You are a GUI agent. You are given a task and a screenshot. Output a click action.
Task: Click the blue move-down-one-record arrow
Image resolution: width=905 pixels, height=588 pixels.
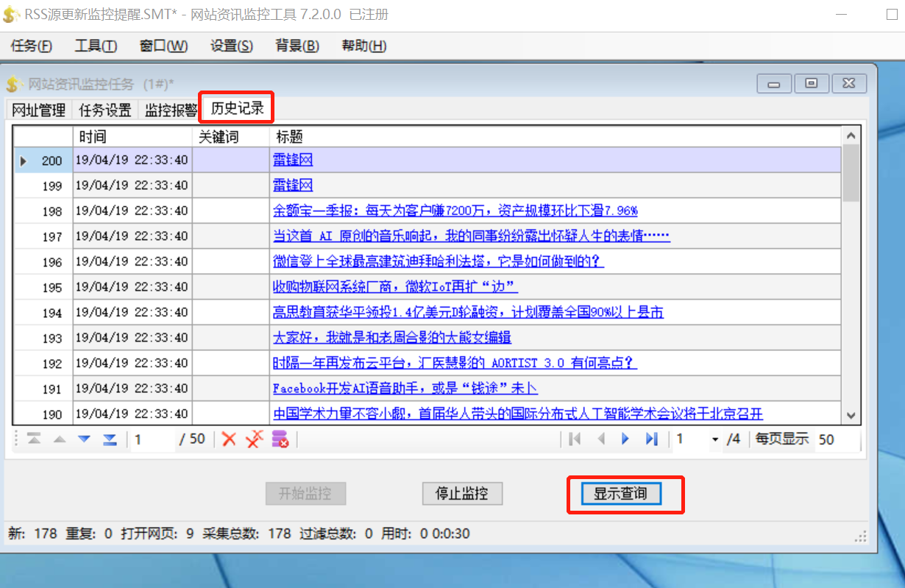pos(84,439)
